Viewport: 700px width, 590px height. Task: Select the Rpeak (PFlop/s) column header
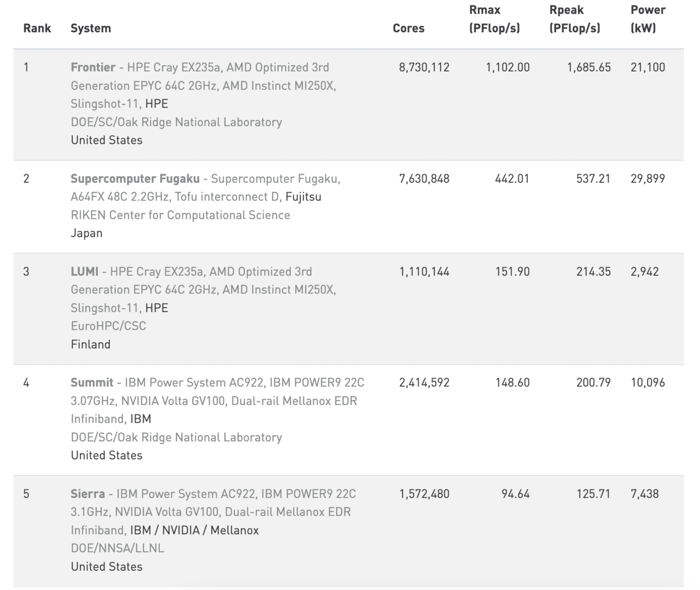click(x=574, y=19)
